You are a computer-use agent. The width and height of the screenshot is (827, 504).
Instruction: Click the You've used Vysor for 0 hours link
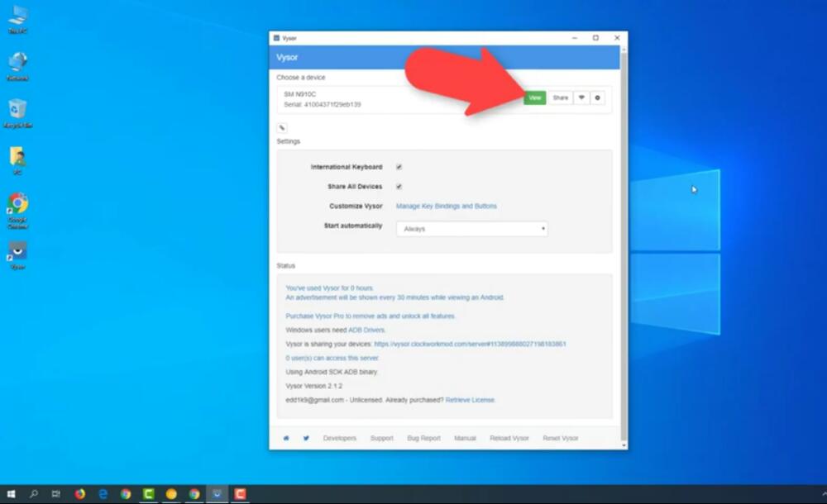330,288
